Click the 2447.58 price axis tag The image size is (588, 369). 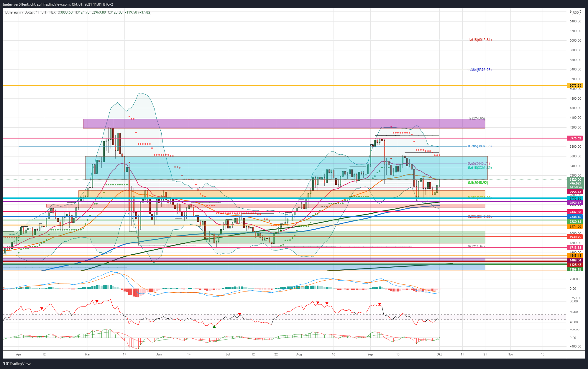575,212
